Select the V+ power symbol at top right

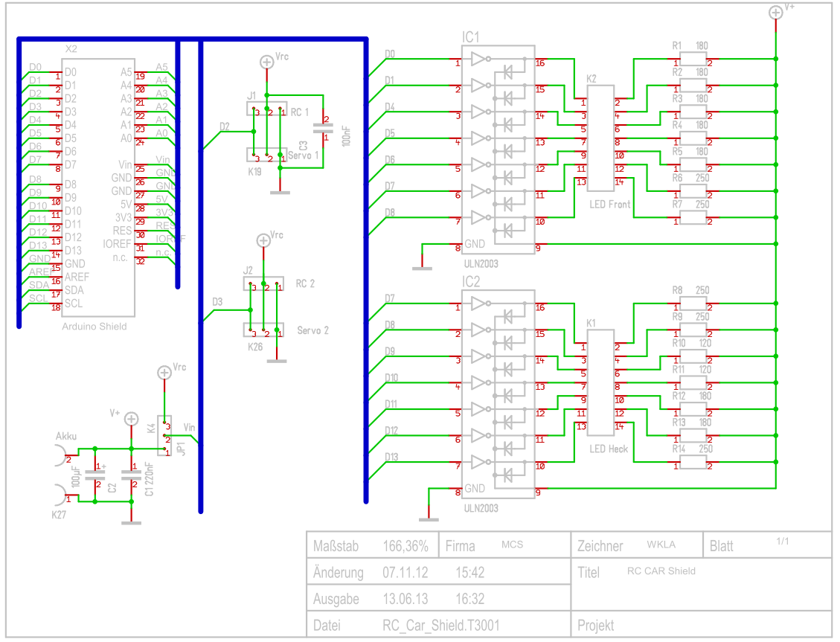775,13
